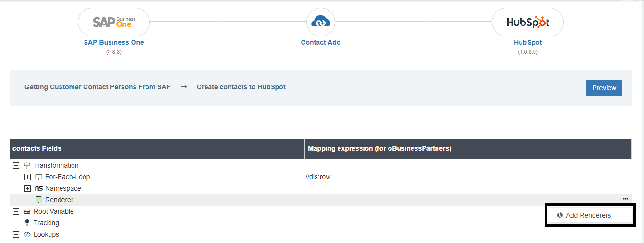
Task: Expand the Root Variable node
Action: [x=16, y=211]
